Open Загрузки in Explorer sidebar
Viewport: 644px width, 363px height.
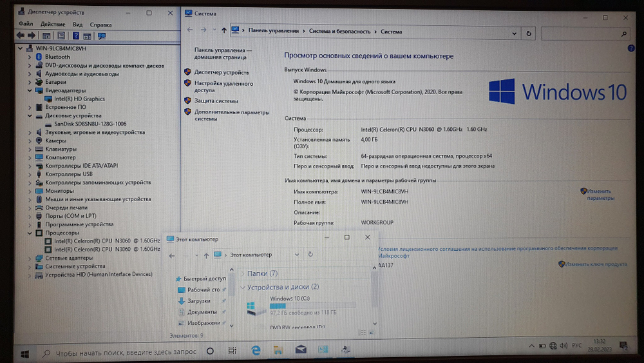[x=199, y=301]
